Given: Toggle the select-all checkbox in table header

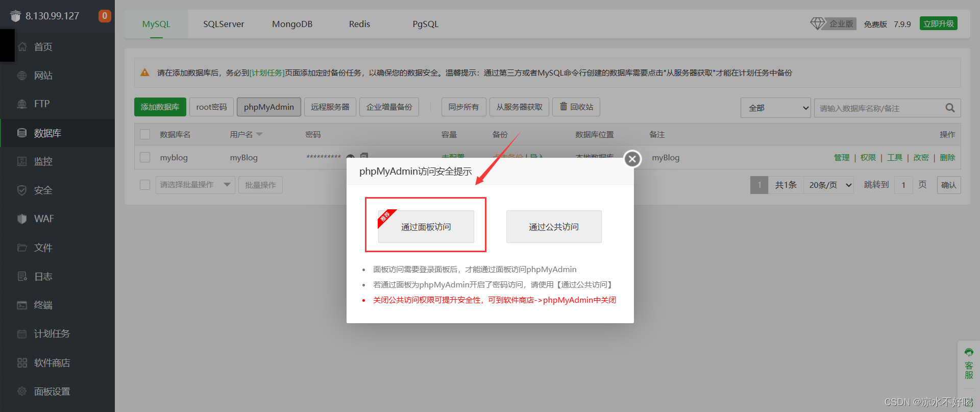Looking at the screenshot, I should [145, 134].
